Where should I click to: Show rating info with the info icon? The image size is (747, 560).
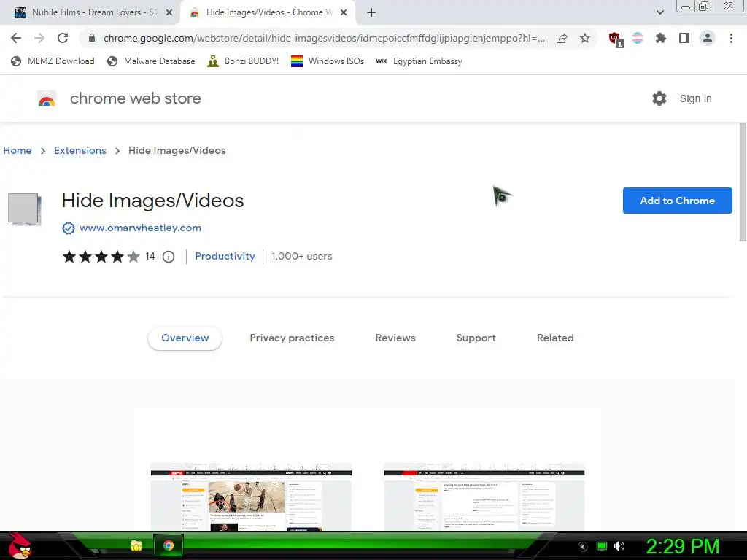[x=169, y=257]
